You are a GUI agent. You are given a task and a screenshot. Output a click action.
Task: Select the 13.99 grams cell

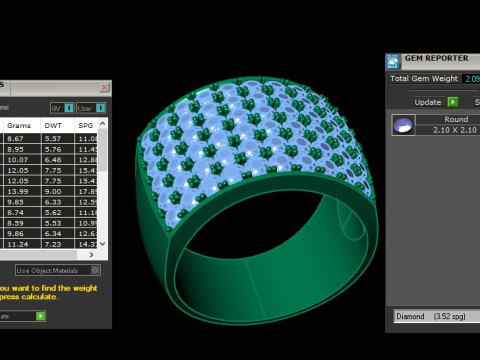[x=22, y=191]
